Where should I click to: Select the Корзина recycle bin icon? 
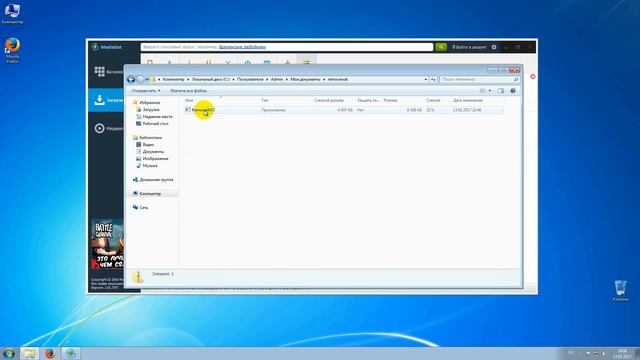(x=620, y=291)
